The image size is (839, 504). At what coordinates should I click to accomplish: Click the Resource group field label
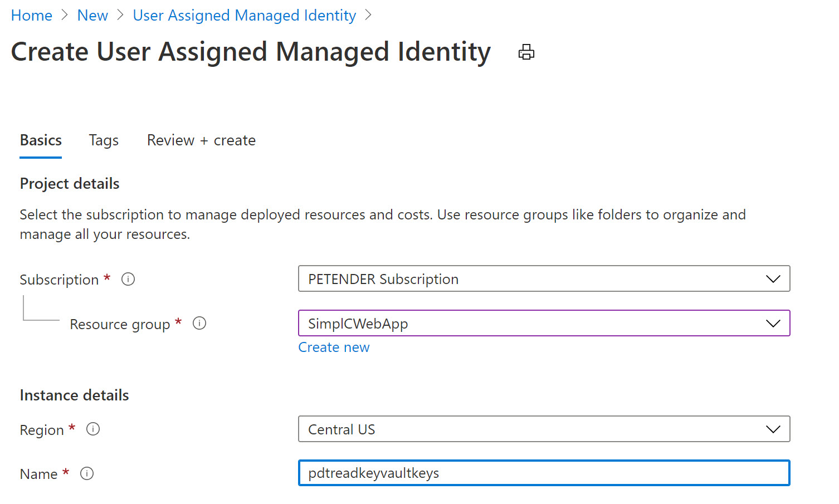tap(120, 324)
